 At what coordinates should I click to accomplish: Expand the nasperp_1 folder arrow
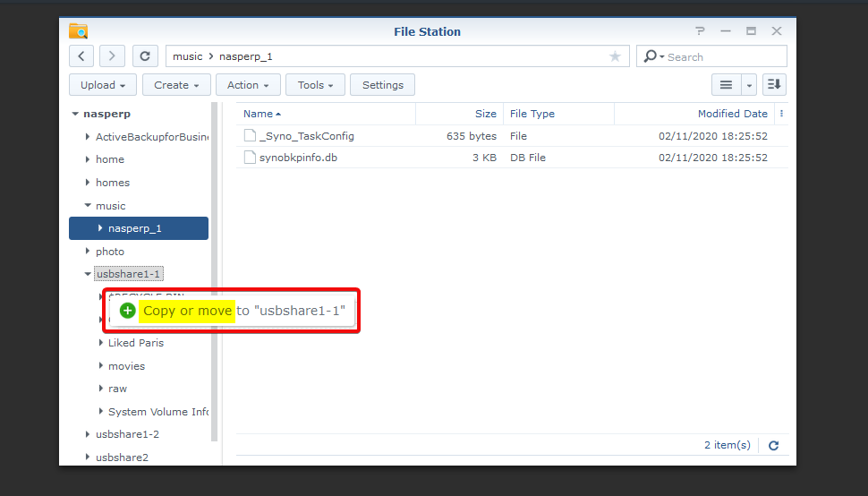tap(100, 228)
